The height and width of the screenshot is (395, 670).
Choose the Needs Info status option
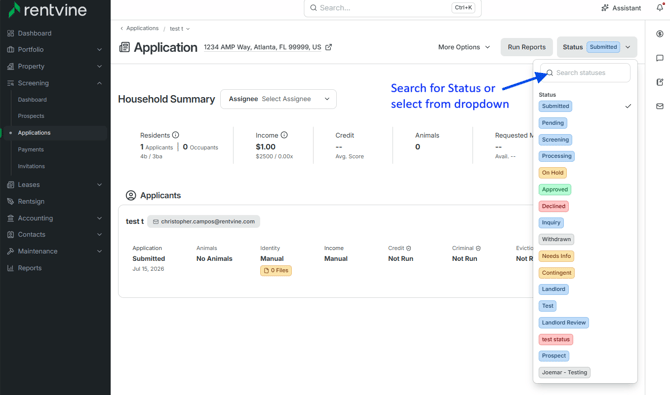556,256
